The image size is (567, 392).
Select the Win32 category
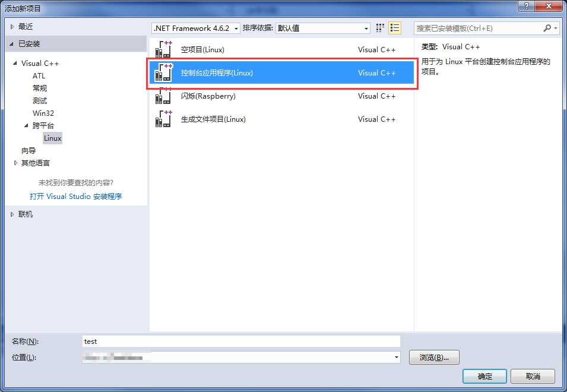tap(43, 113)
